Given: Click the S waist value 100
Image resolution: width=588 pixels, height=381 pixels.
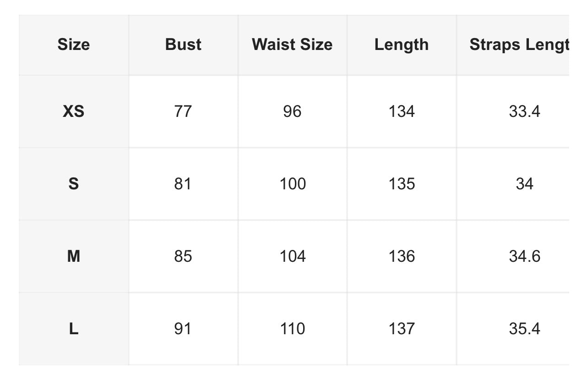Looking at the screenshot, I should click(293, 184).
